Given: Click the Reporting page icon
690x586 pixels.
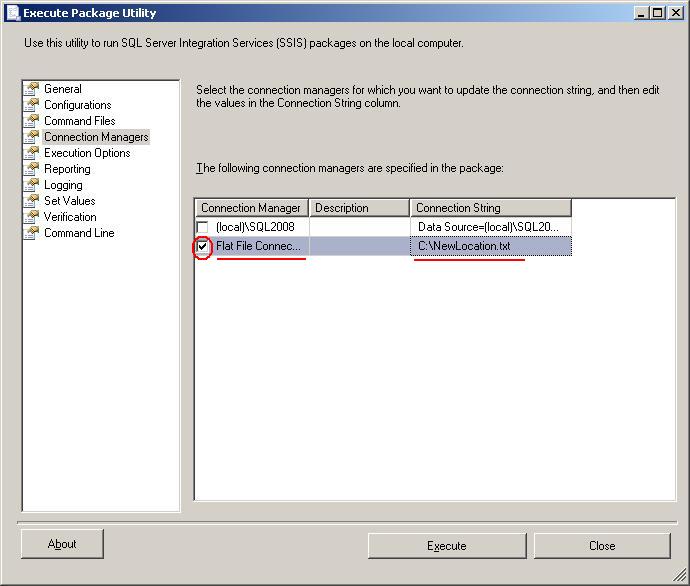Looking at the screenshot, I should click(x=32, y=169).
